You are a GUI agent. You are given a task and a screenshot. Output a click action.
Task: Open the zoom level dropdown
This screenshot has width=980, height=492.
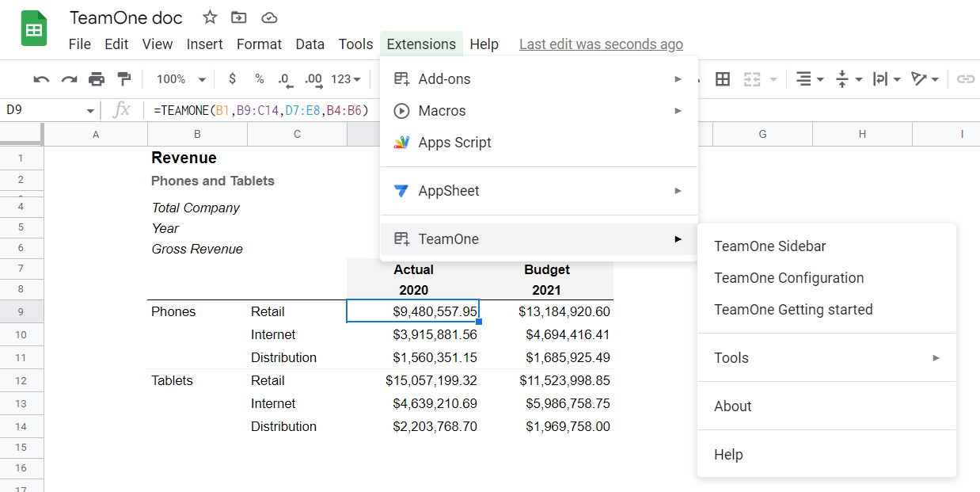[181, 79]
